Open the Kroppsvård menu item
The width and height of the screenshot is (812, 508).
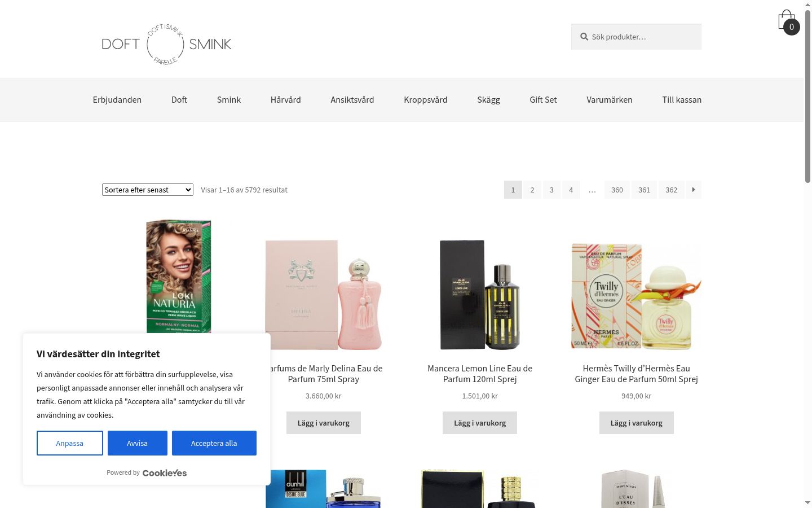pos(426,100)
